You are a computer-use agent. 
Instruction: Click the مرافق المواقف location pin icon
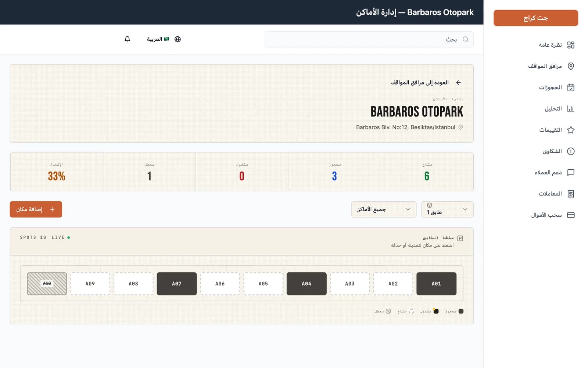coord(571,66)
